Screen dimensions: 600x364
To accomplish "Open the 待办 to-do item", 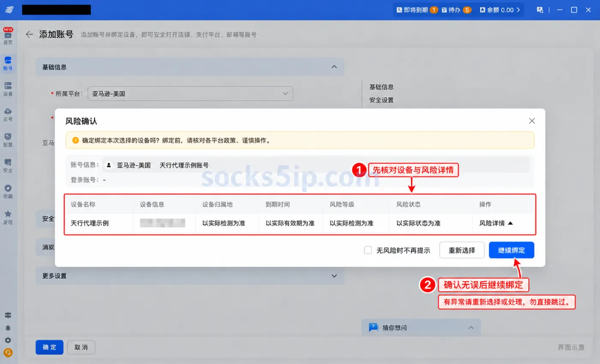I will (456, 10).
